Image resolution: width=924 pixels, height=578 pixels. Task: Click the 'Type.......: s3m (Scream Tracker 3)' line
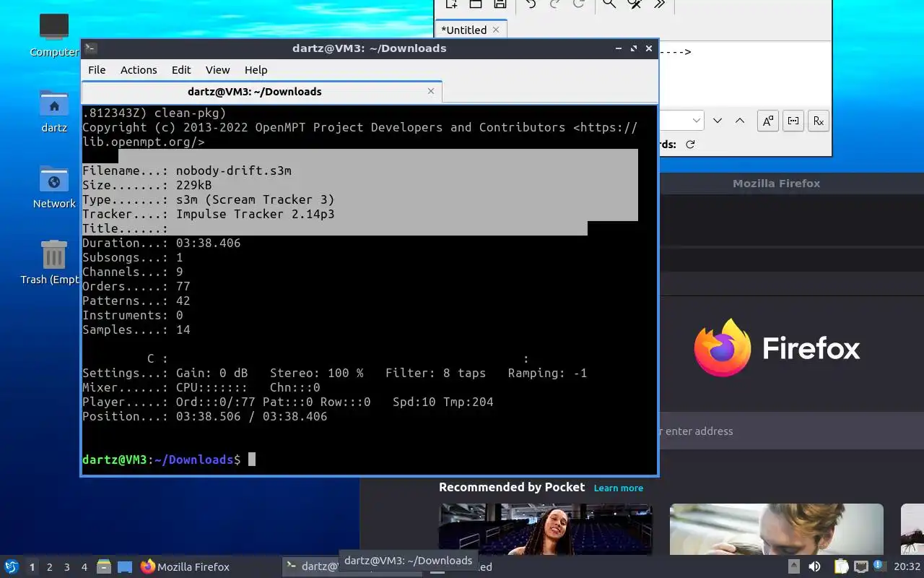[x=209, y=199]
